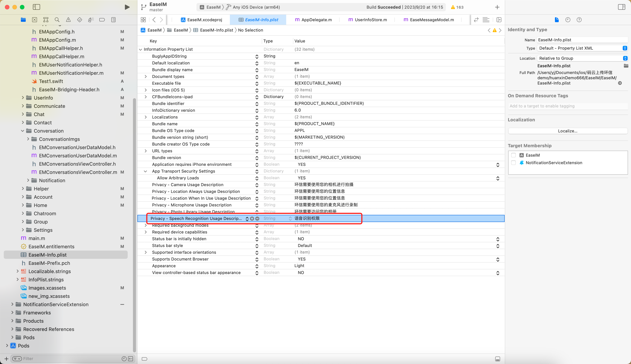Remove Speech Recognition row with minus
This screenshot has width=631, height=364.
tap(257, 218)
